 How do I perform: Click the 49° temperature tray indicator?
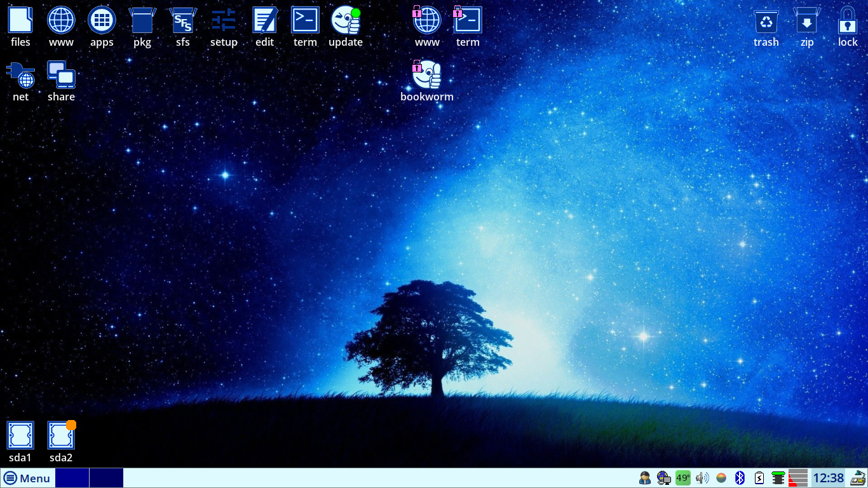point(683,478)
